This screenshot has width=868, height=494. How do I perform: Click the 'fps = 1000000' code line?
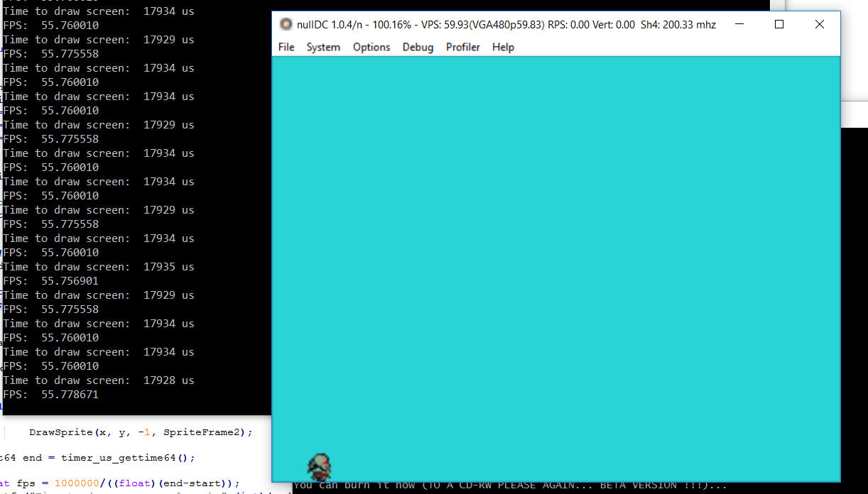click(120, 483)
